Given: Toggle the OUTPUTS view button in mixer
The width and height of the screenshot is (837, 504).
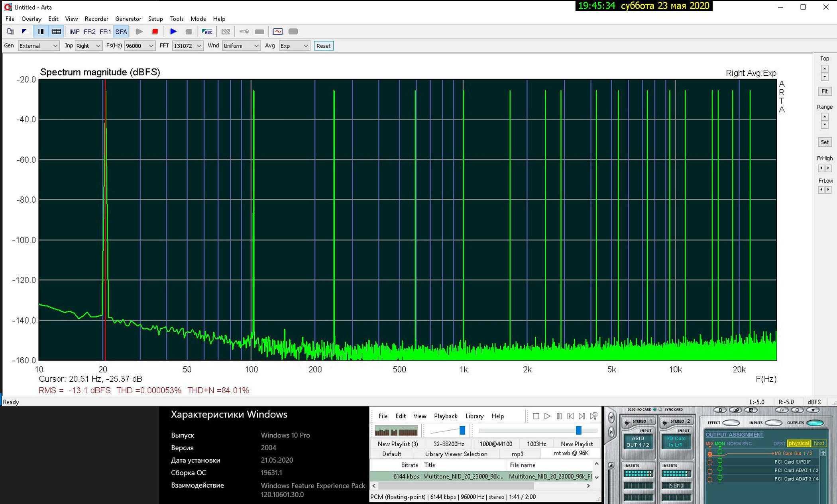Looking at the screenshot, I should 815,423.
